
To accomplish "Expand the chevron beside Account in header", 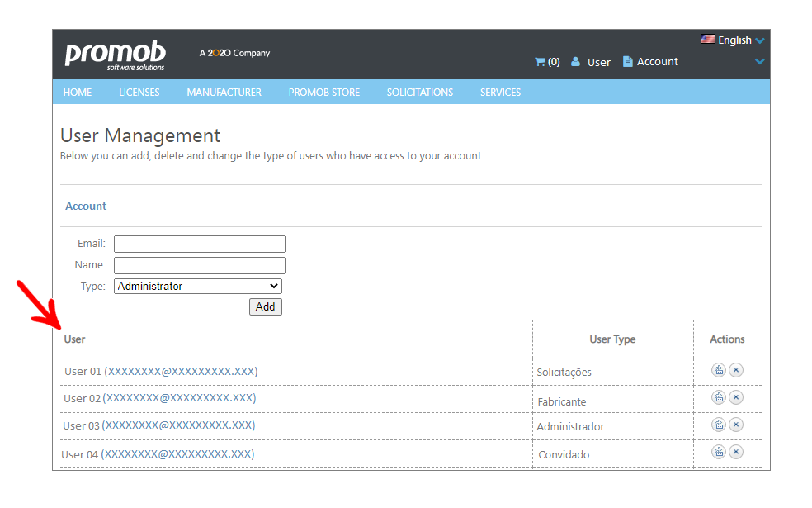I will (x=760, y=61).
